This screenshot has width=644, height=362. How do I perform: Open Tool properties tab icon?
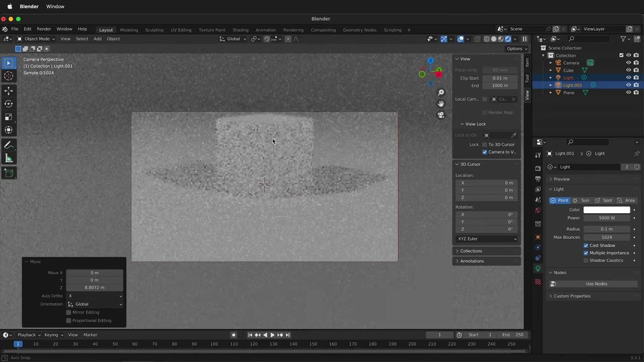[x=538, y=155]
